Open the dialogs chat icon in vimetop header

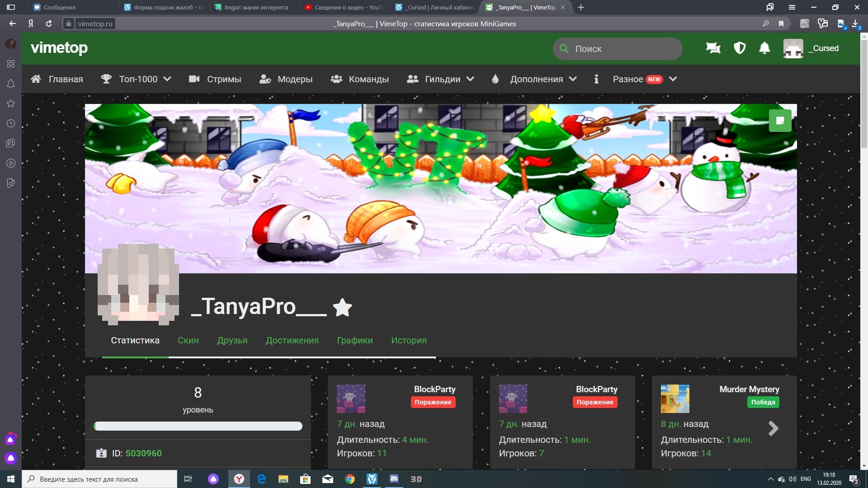(713, 48)
